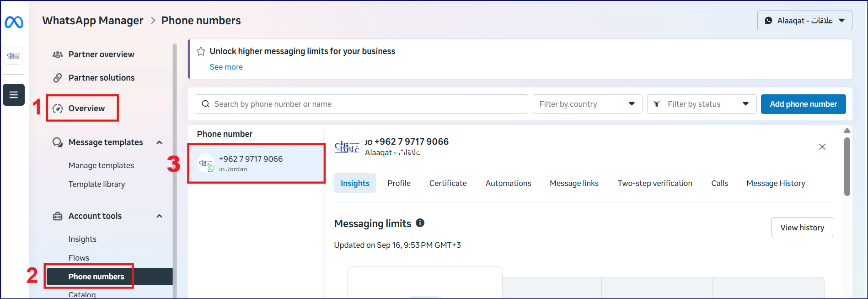Image resolution: width=868 pixels, height=299 pixels.
Task: Select the +962 7 9717 9066 row
Action: [x=257, y=163]
